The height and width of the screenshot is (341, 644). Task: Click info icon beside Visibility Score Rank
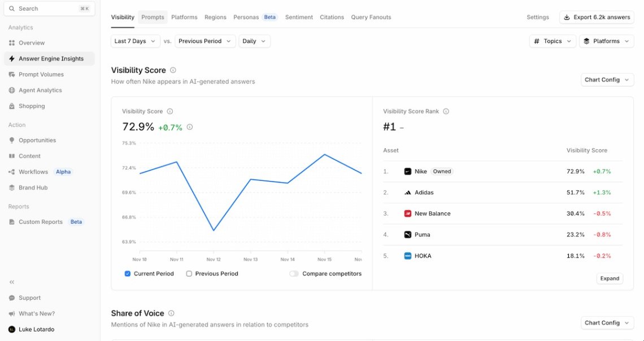446,111
